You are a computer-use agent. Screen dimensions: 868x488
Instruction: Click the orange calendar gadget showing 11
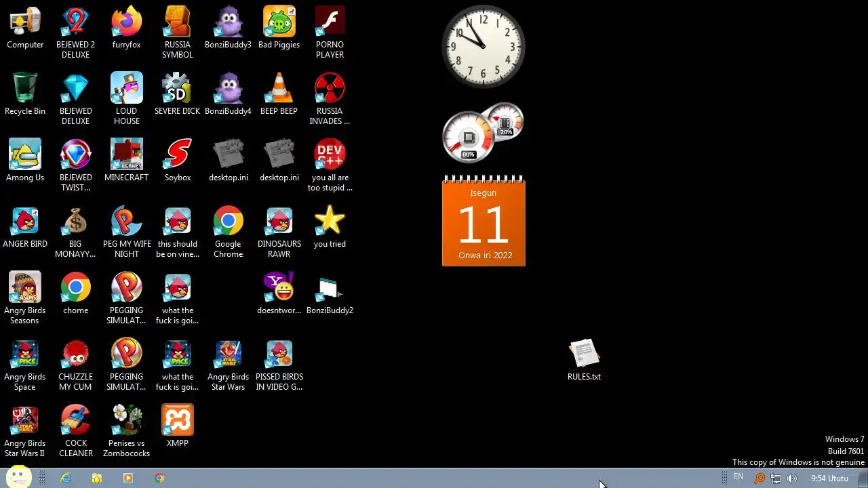tap(484, 220)
